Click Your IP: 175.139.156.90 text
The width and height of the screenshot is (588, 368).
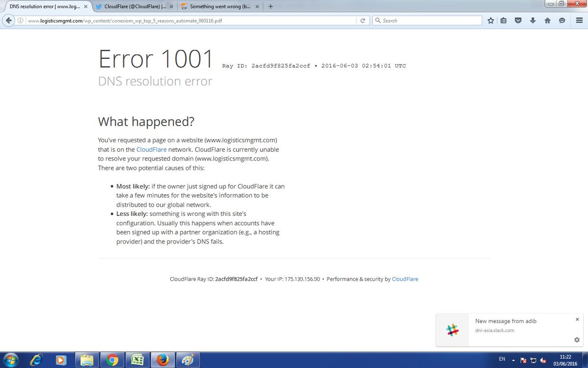click(293, 279)
